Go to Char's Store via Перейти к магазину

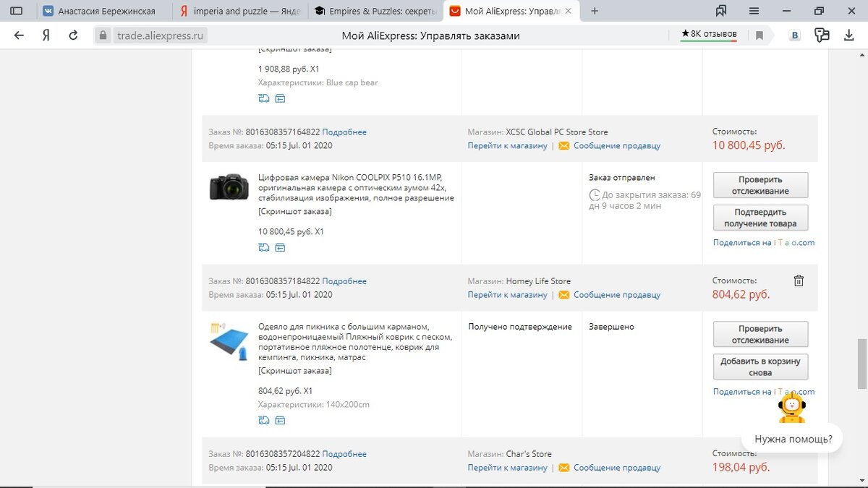(x=508, y=468)
